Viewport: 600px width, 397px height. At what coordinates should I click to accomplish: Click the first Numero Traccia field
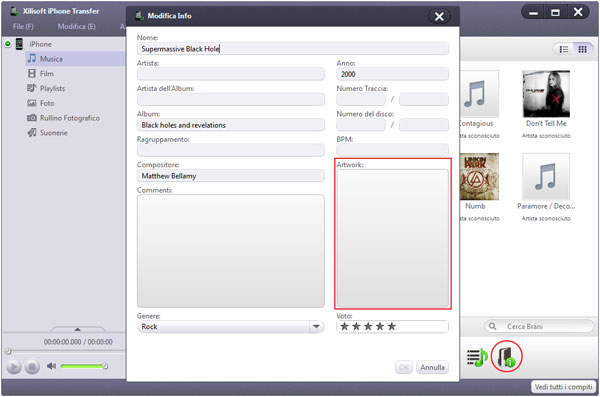pyautogui.click(x=361, y=100)
